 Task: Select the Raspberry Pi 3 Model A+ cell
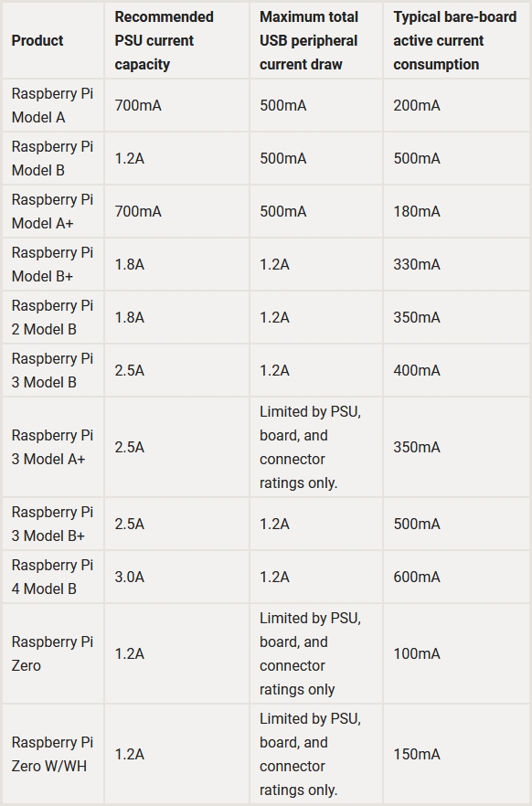click(52, 447)
